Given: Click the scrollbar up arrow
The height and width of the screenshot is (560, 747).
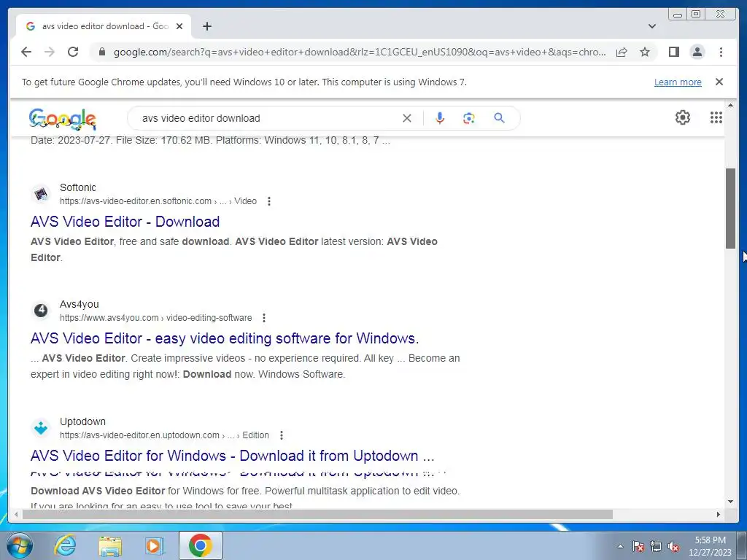Looking at the screenshot, I should coord(731,105).
